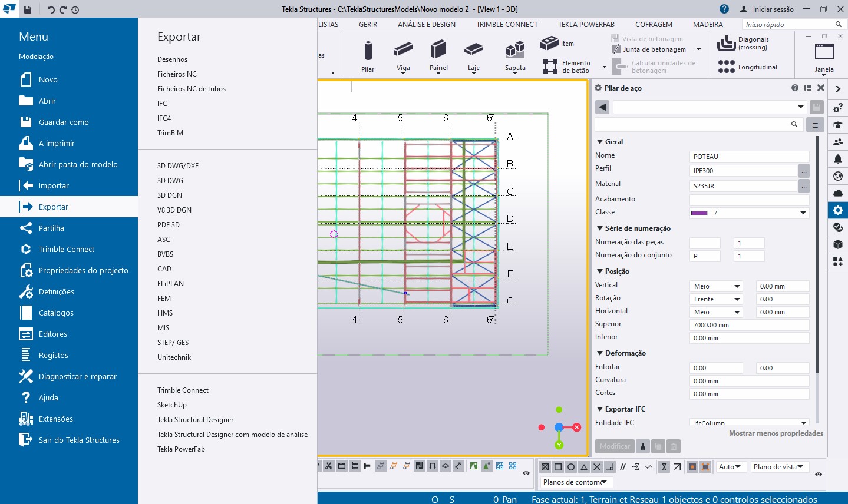Viewport: 848px width, 504px height.
Task: Select Guardar como in the menu
Action: [69, 122]
